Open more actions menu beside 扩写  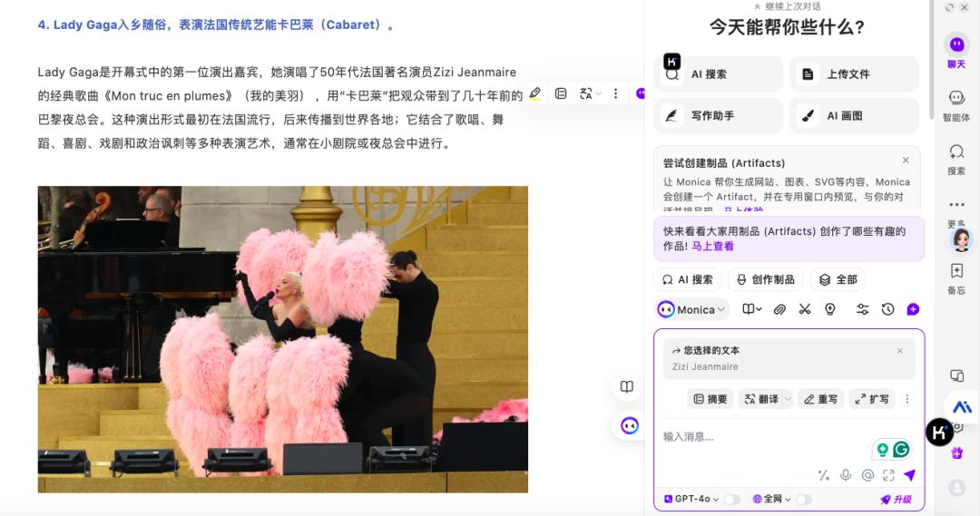tap(907, 398)
